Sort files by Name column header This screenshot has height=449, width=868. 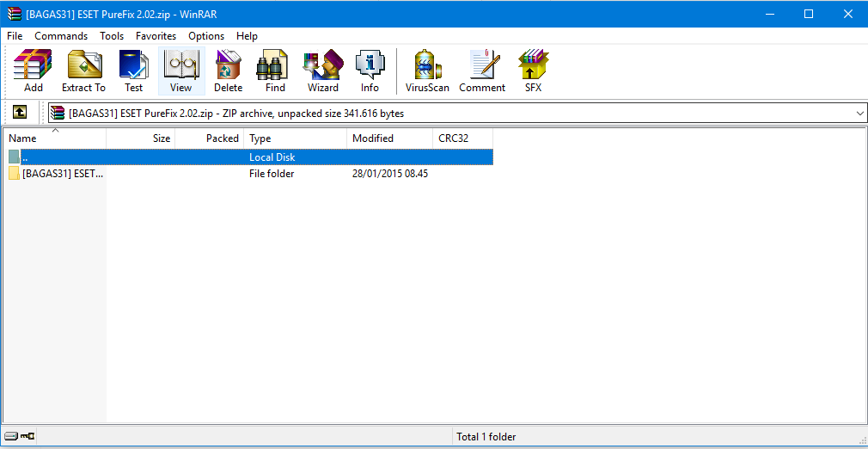point(55,138)
